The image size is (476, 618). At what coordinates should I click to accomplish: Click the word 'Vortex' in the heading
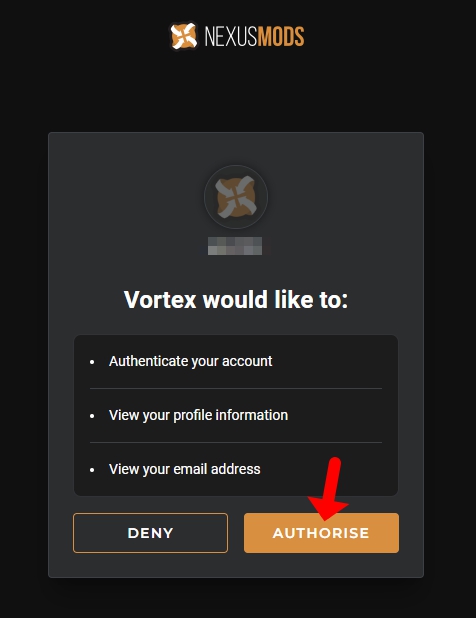pos(160,300)
